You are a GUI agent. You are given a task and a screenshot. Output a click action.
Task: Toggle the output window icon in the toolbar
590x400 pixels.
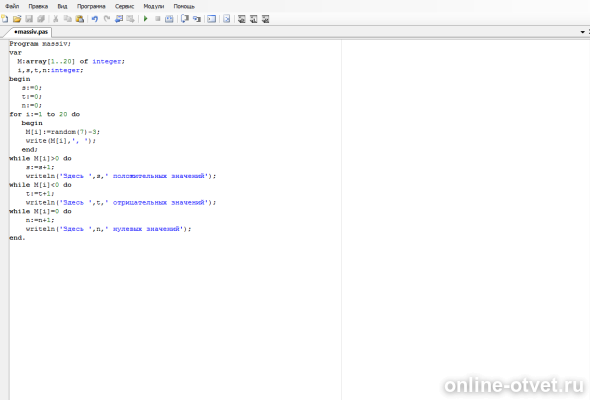coord(212,19)
